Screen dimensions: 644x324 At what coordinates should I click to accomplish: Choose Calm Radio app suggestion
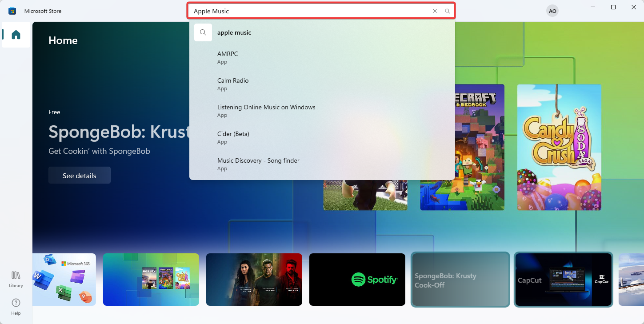coord(322,84)
